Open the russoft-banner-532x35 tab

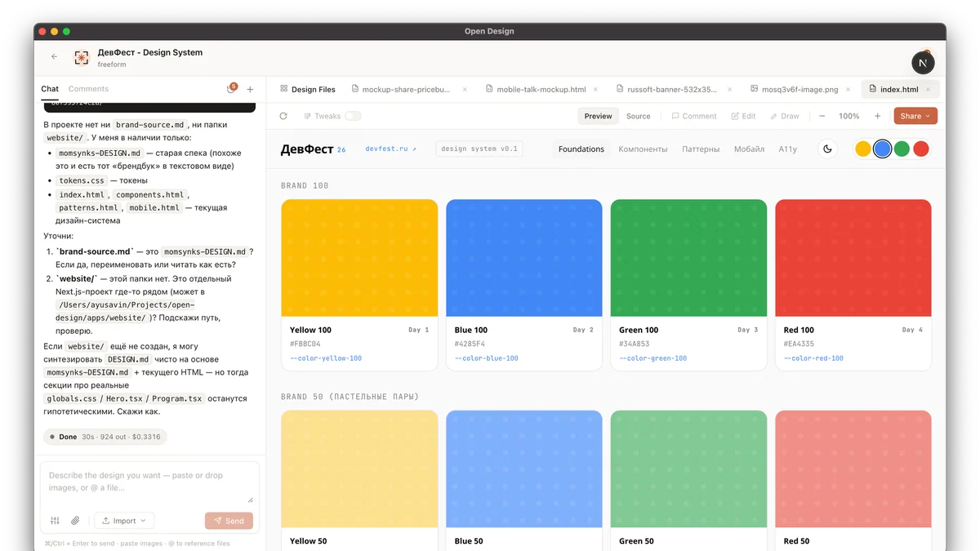666,90
